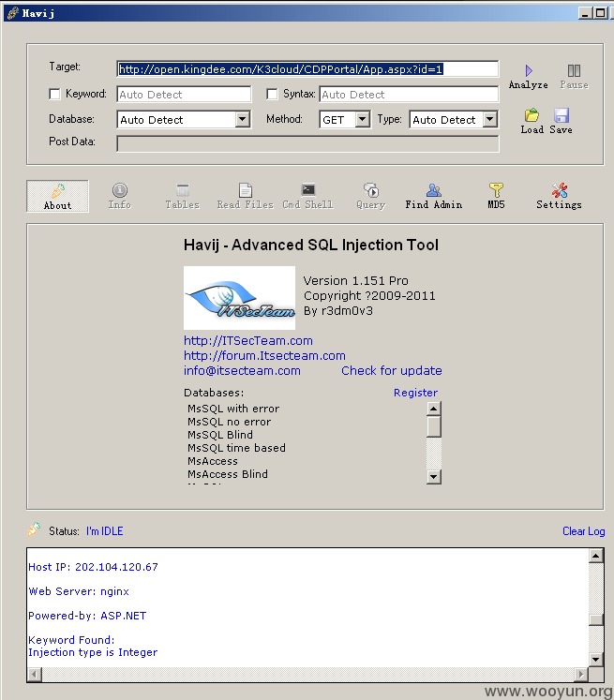This screenshot has width=614, height=700.
Task: Minimize the Havij window
Action: click(585, 13)
